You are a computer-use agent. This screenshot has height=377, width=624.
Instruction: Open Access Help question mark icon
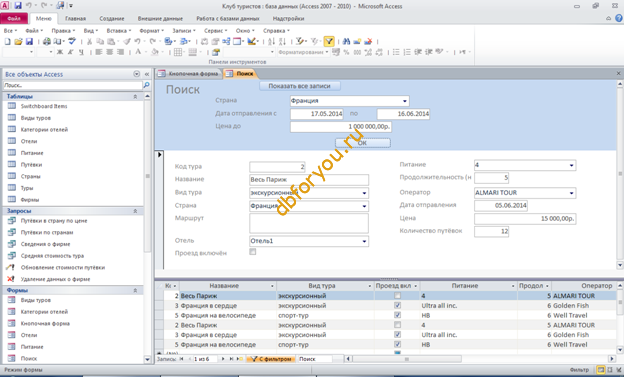619,18
